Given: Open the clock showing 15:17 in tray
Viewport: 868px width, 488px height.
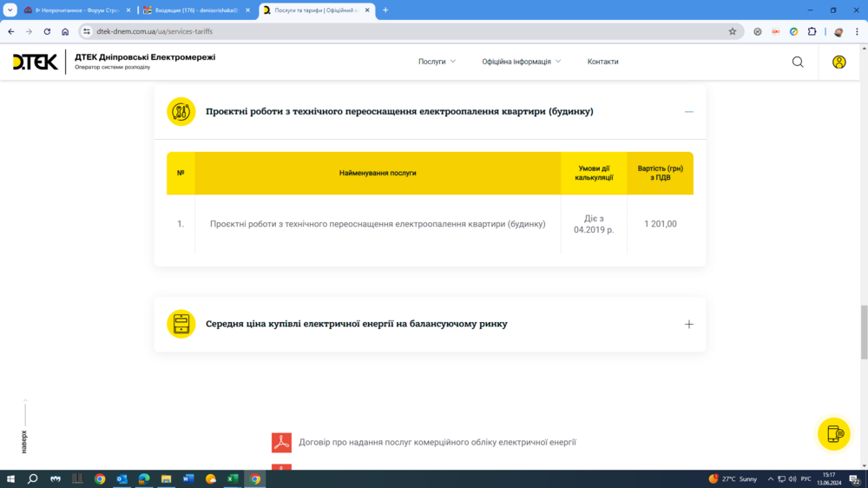Looking at the screenshot, I should [829, 478].
